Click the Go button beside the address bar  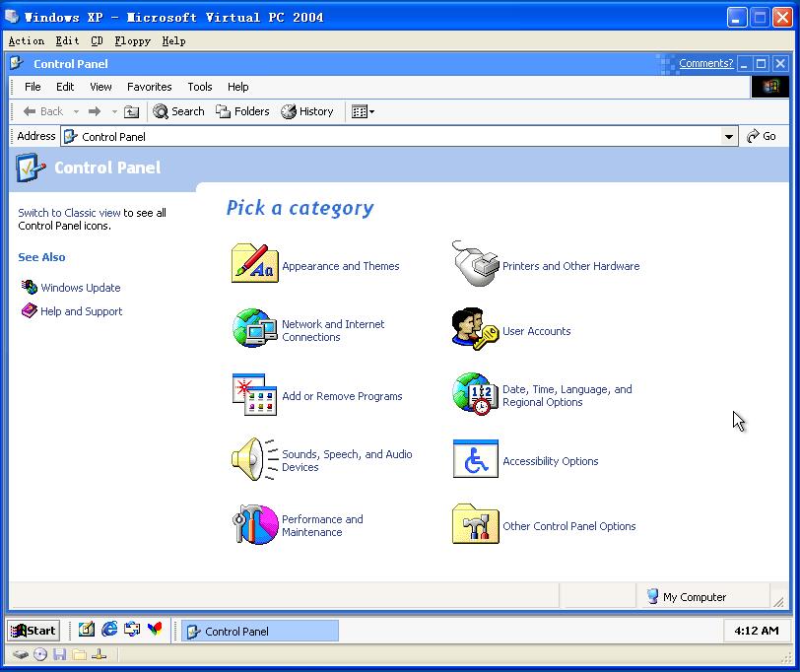pyautogui.click(x=762, y=136)
